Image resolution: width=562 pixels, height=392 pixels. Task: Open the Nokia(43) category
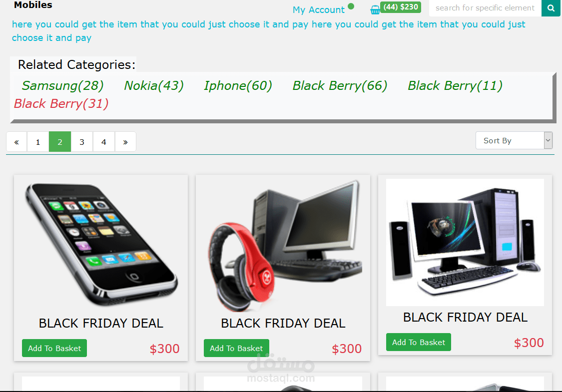coord(154,85)
